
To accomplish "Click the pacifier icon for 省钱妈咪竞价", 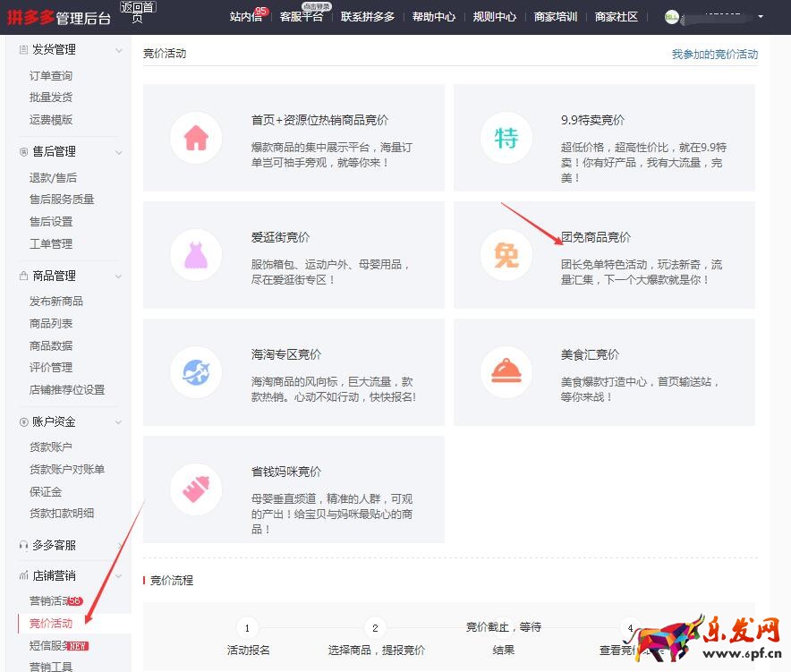I will point(196,490).
